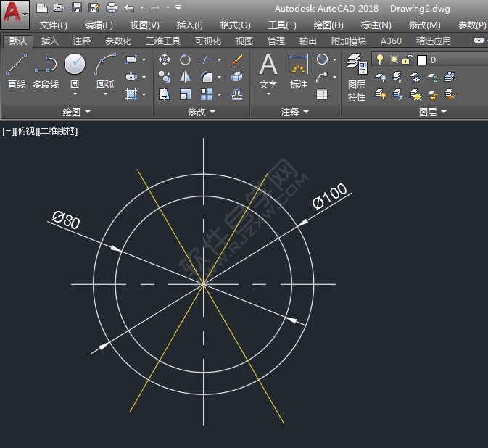This screenshot has height=448, width=488.
Task: Open 图层特性 layer properties manager
Action: pos(356,75)
